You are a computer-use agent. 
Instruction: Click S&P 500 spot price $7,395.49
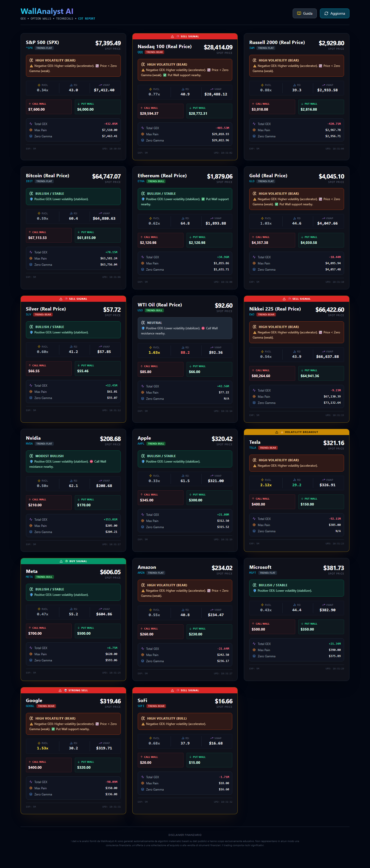click(108, 43)
